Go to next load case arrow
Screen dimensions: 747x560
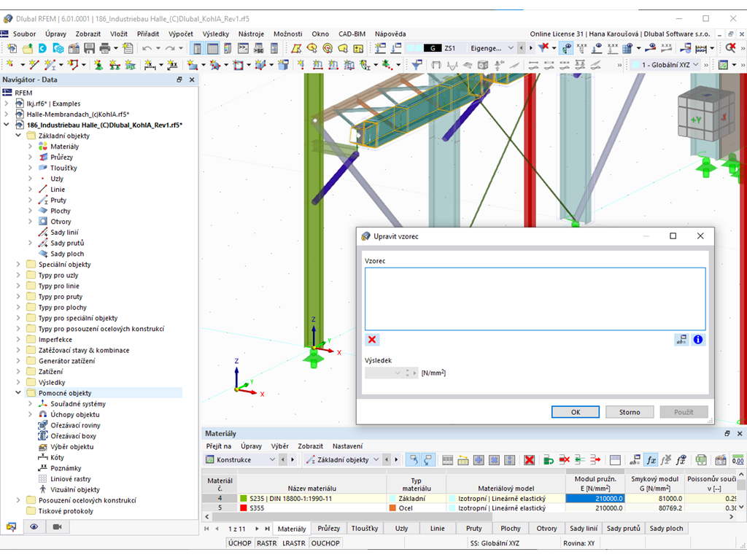pyautogui.click(x=531, y=48)
